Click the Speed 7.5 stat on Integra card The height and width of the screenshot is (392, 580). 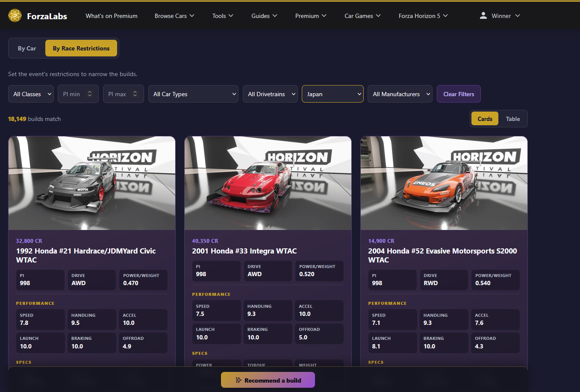click(216, 310)
